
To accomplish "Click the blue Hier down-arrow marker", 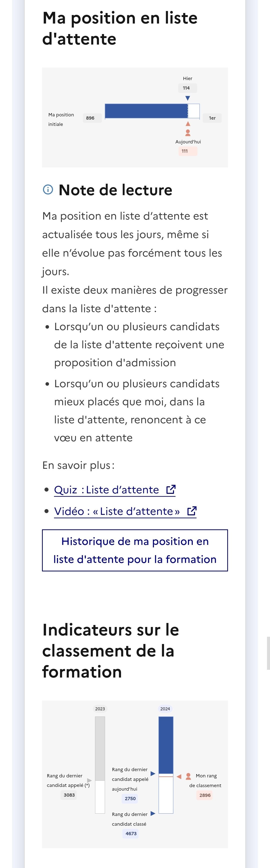I will pos(188,98).
